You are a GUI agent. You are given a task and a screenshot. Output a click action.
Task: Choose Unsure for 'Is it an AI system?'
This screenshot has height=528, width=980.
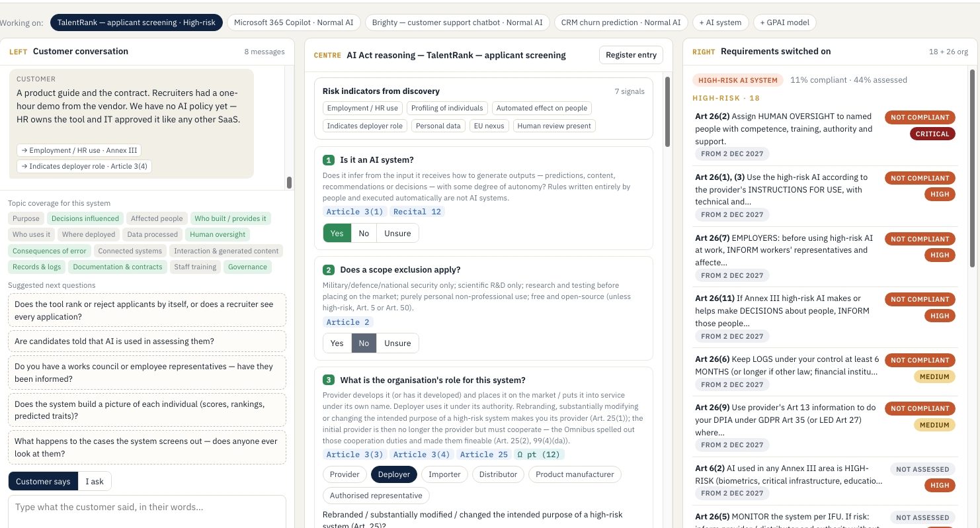click(x=397, y=233)
